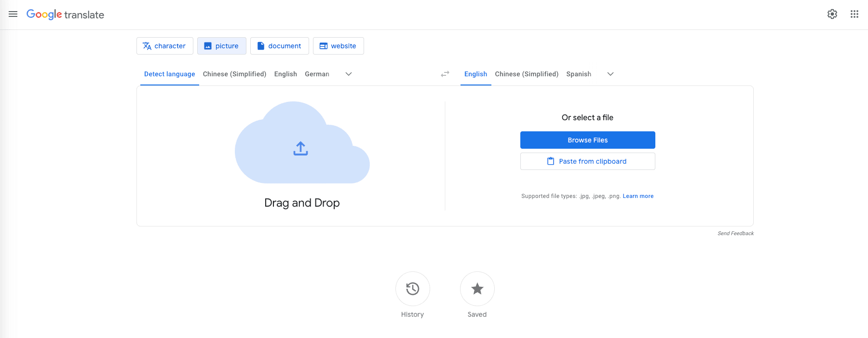Click the 'Or select a file' text
The image size is (868, 338).
[587, 117]
